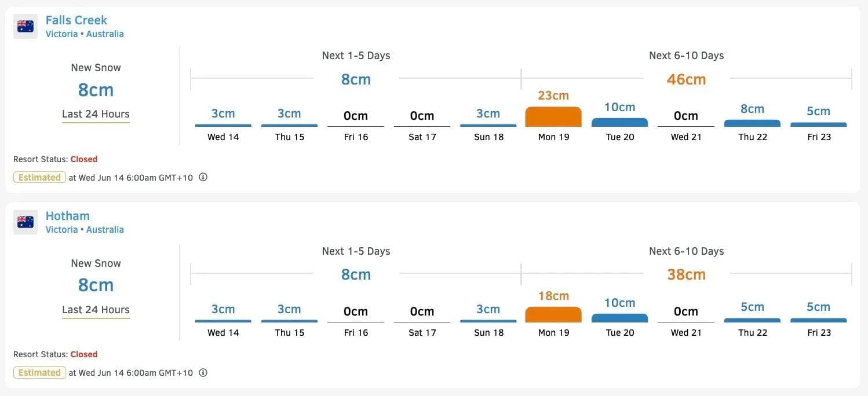
Task: Select Falls Creek Last 24 Hours label
Action: (x=96, y=114)
